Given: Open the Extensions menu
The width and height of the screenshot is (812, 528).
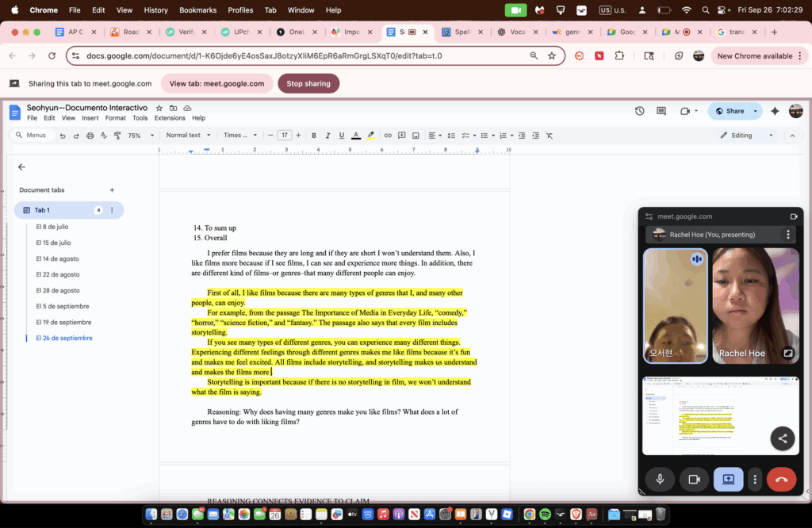Looking at the screenshot, I should (170, 118).
